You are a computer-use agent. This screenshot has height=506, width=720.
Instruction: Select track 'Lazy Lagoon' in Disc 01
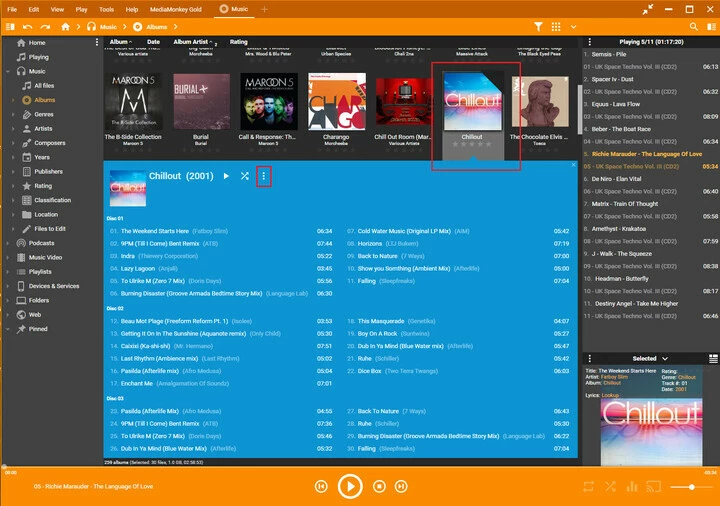[x=137, y=269]
